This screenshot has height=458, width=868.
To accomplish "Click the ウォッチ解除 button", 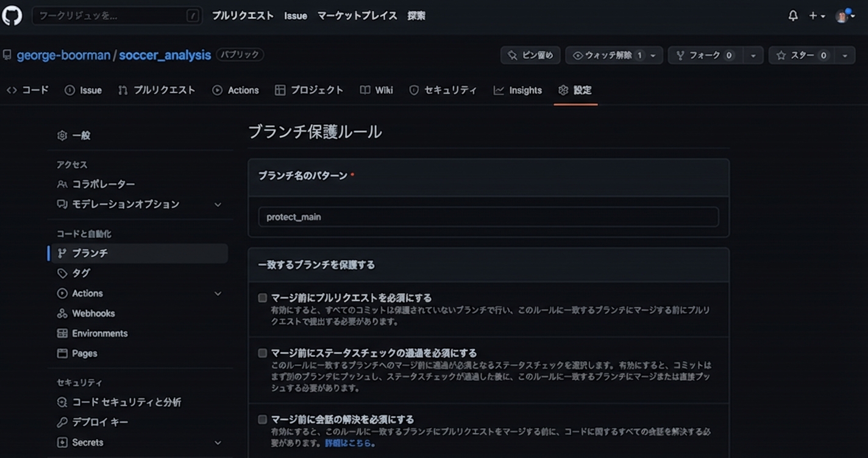I will tap(605, 55).
